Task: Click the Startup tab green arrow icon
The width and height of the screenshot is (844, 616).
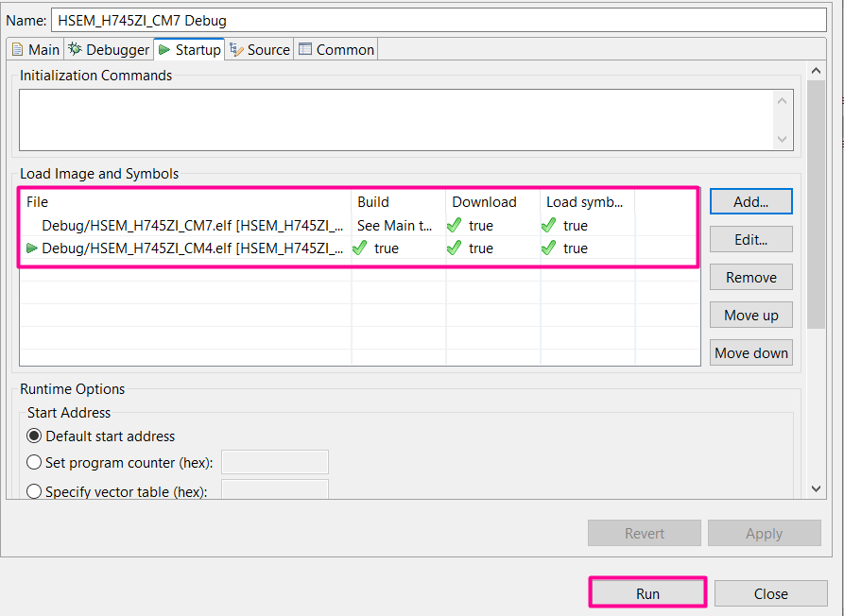Action: point(164,49)
